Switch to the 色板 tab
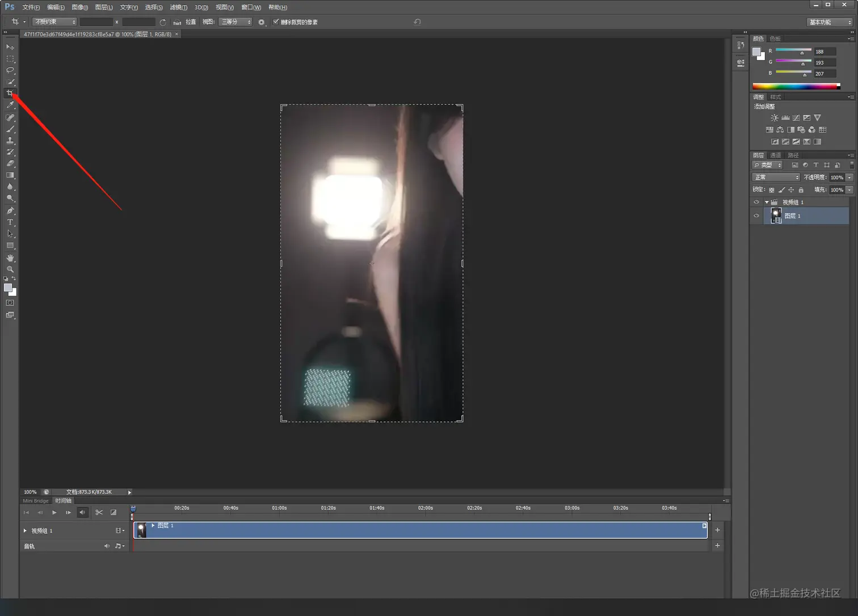 pos(775,39)
